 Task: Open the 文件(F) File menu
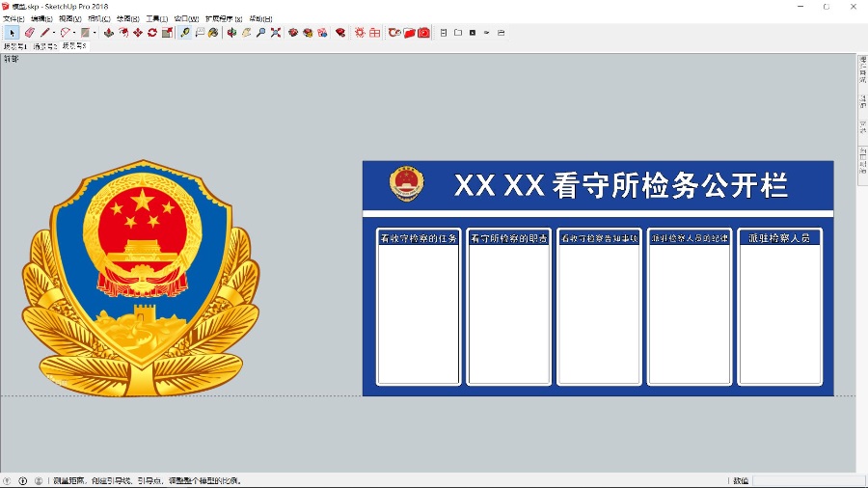tap(14, 19)
